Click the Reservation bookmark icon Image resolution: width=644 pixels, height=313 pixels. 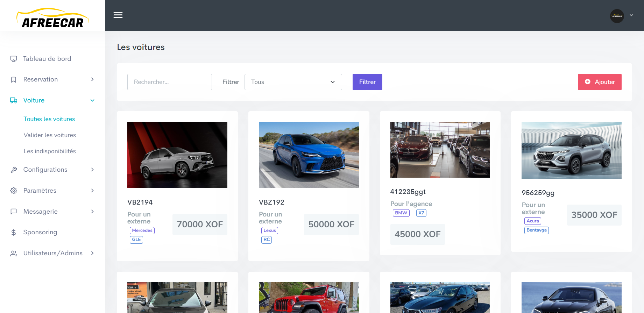click(x=14, y=80)
